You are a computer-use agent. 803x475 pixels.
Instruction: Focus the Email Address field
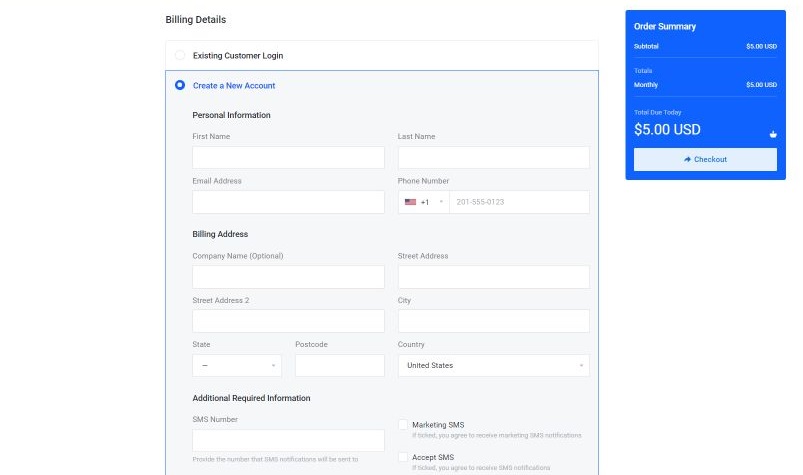point(288,202)
